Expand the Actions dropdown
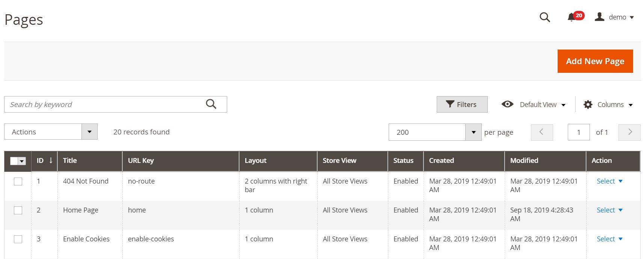644x259 pixels. coord(89,132)
